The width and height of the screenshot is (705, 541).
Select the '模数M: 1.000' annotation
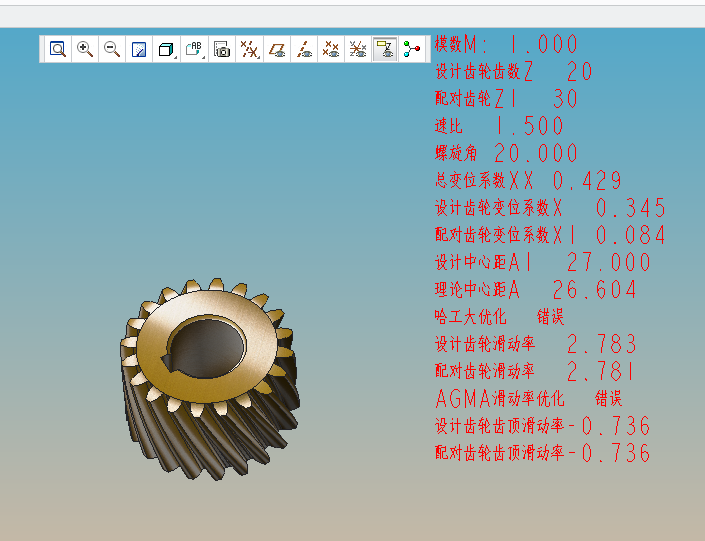tap(506, 44)
